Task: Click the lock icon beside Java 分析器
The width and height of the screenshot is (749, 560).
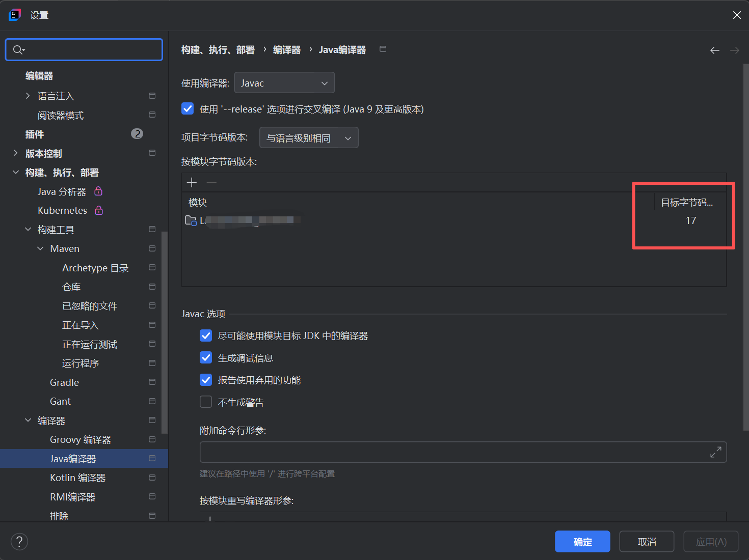Action: coord(98,191)
